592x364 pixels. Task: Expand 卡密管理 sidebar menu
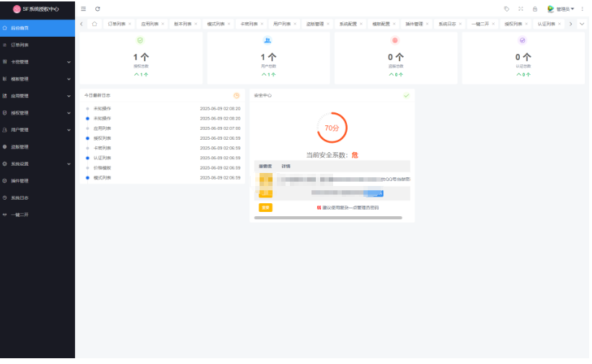[x=37, y=62]
